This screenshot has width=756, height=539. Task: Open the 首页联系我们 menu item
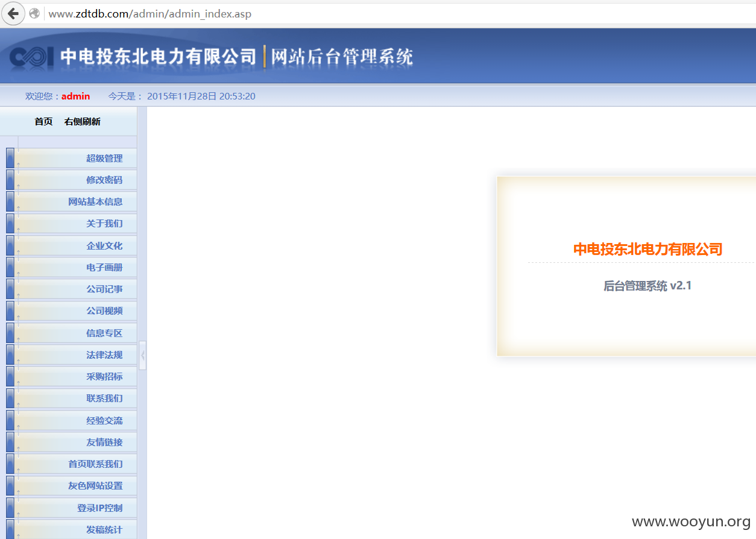95,464
